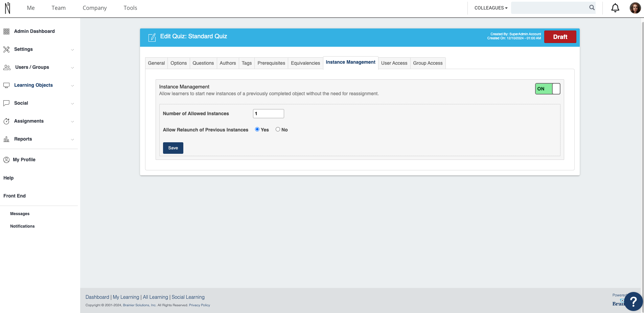The height and width of the screenshot is (313, 644).
Task: Switch to the Prerequisites tab
Action: pyautogui.click(x=271, y=63)
